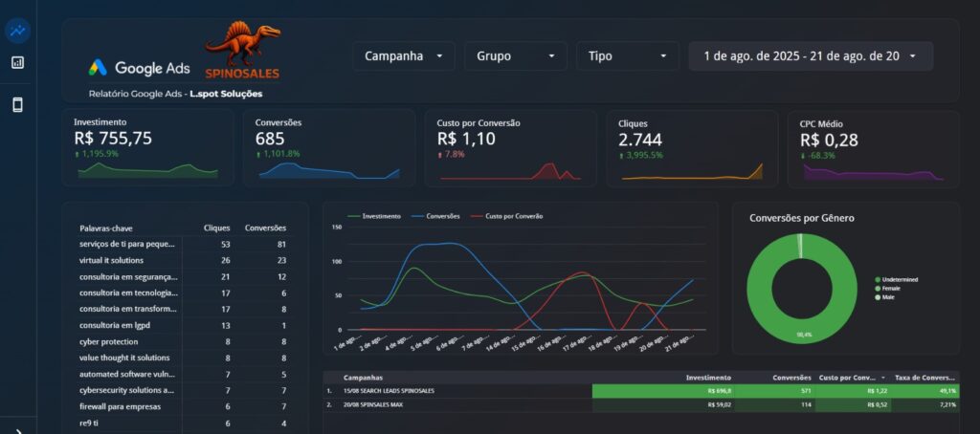Switch to the mobile device page icon

[17, 105]
